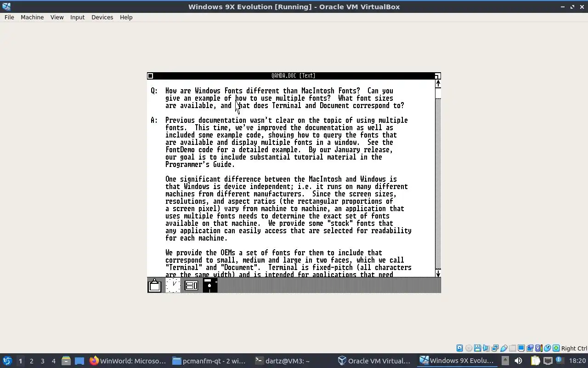Click the mouse integration indicator

tap(547, 348)
